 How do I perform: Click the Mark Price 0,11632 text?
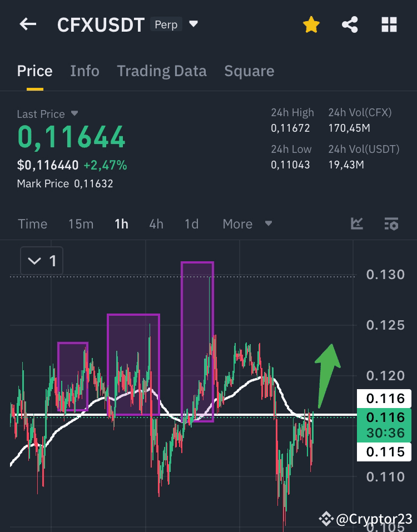pos(65,183)
